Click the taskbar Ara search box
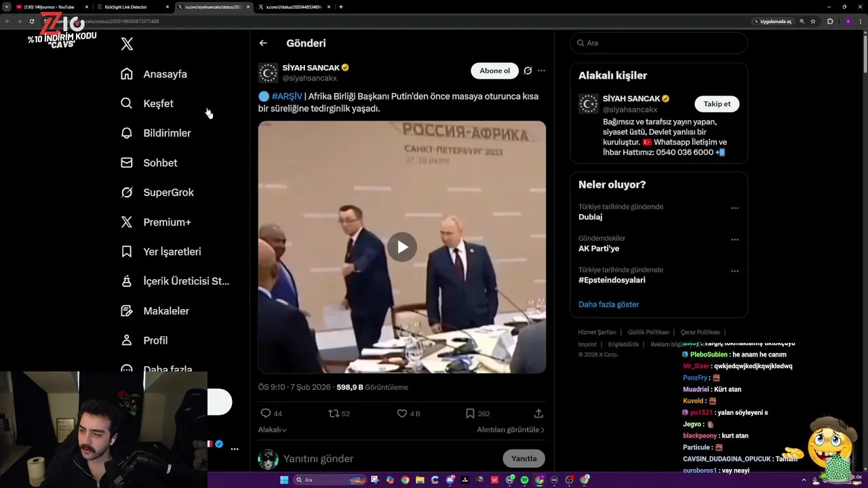This screenshot has width=868, height=488. [330, 480]
